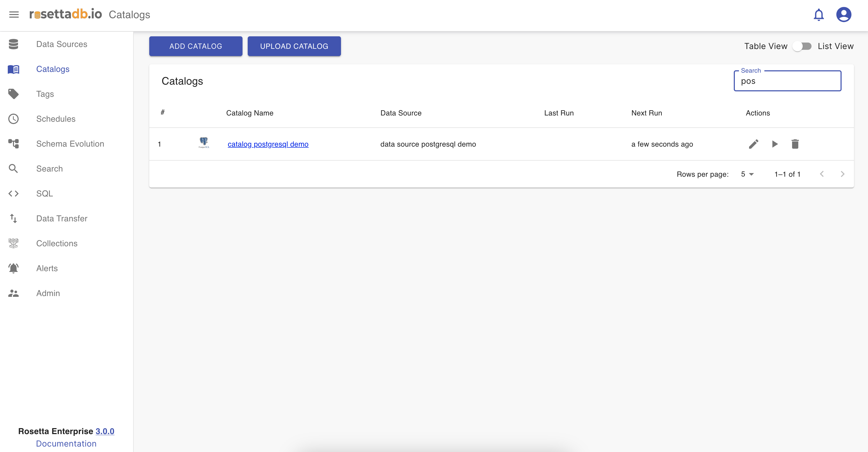Run the catalog with the play icon
The height and width of the screenshot is (452, 868).
click(775, 144)
